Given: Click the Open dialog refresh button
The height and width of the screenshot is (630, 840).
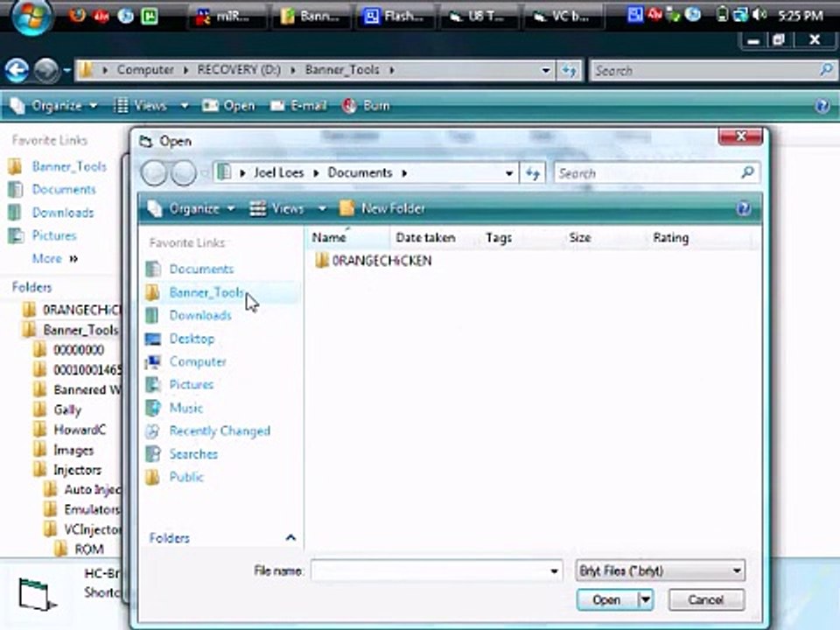Looking at the screenshot, I should click(532, 173).
